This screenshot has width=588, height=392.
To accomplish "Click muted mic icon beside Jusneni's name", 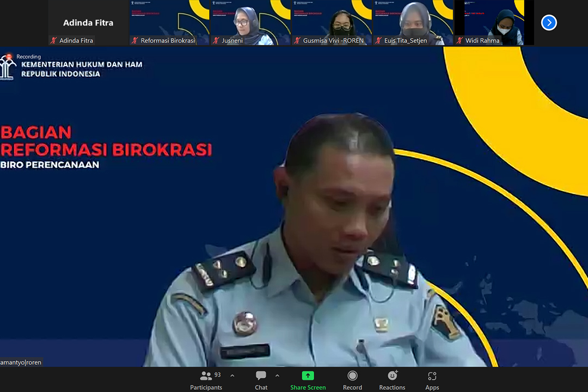I will click(216, 41).
